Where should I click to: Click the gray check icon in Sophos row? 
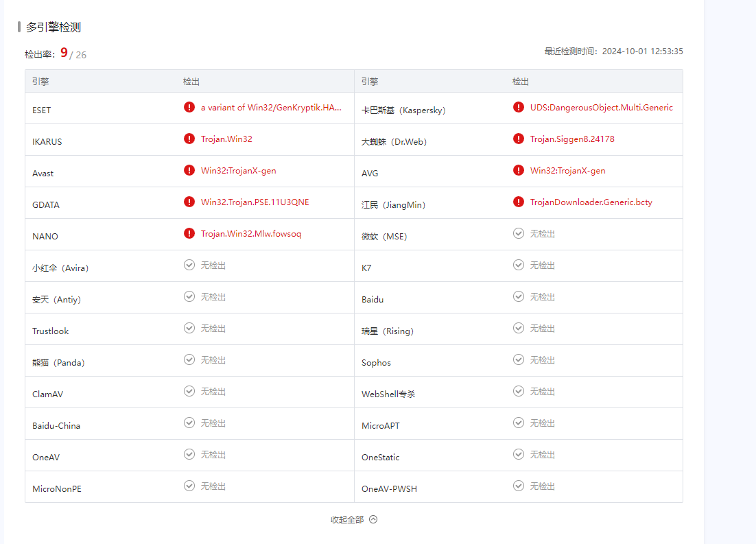(x=519, y=359)
